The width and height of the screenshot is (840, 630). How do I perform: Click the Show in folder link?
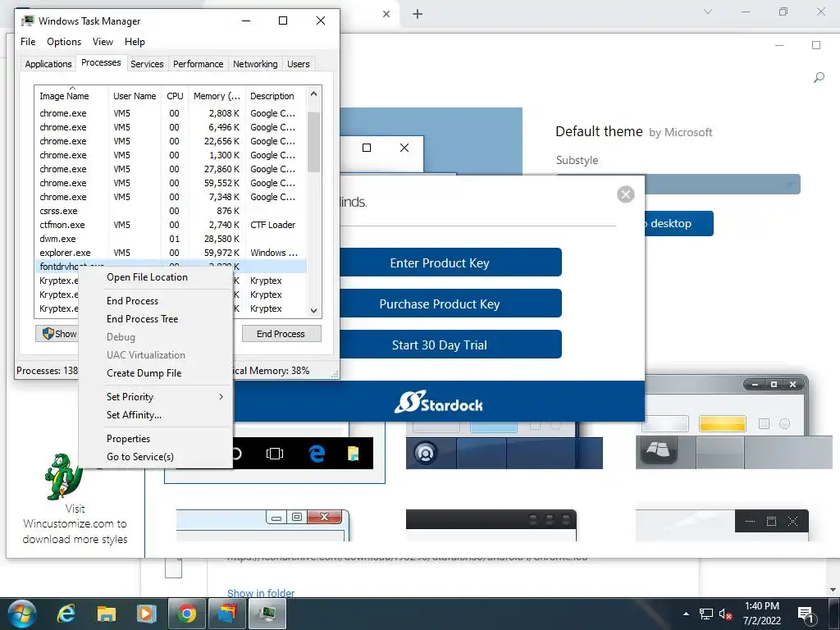click(261, 592)
